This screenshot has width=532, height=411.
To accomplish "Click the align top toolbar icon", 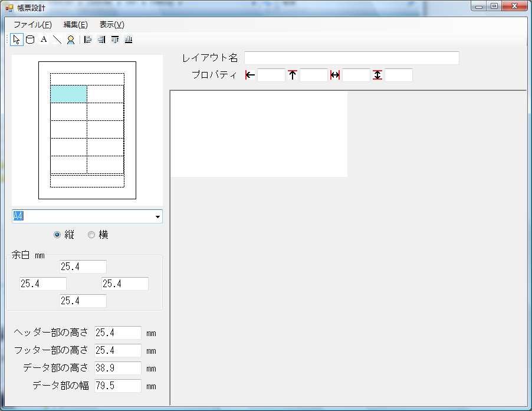I will (x=115, y=40).
